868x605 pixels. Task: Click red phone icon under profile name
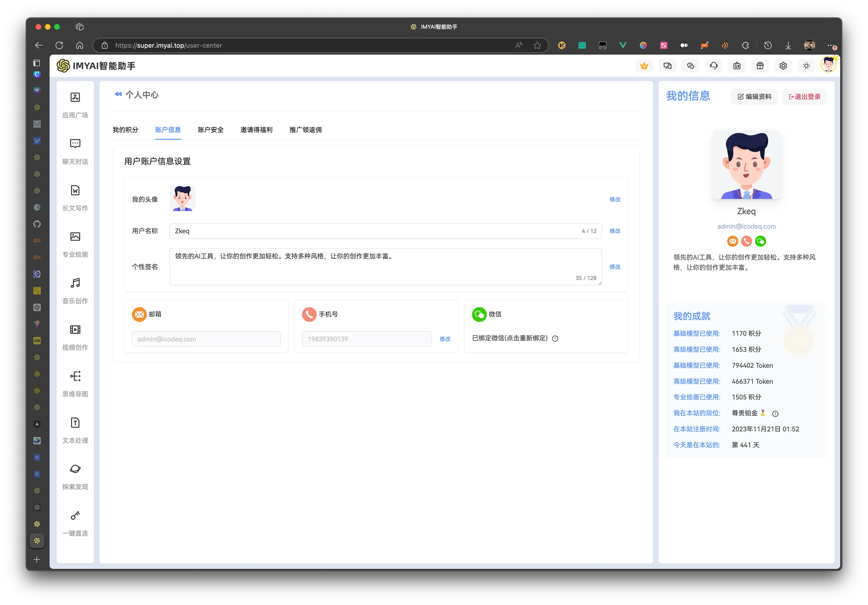tap(746, 241)
